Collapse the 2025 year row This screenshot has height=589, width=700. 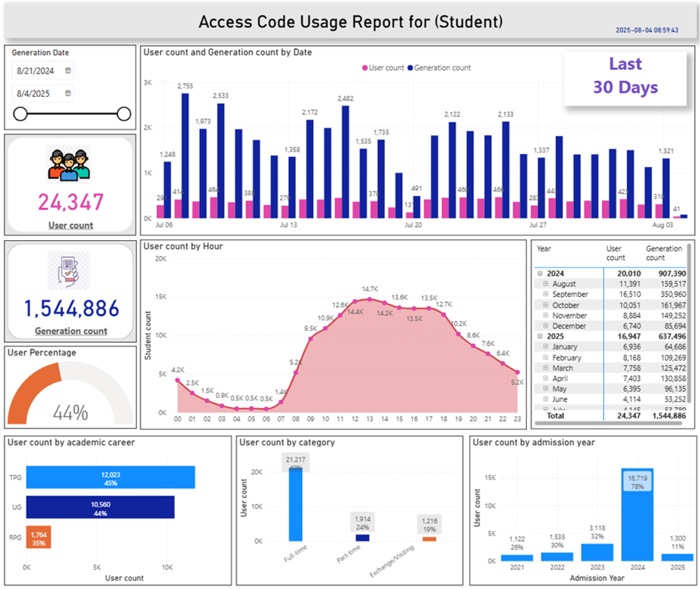540,336
